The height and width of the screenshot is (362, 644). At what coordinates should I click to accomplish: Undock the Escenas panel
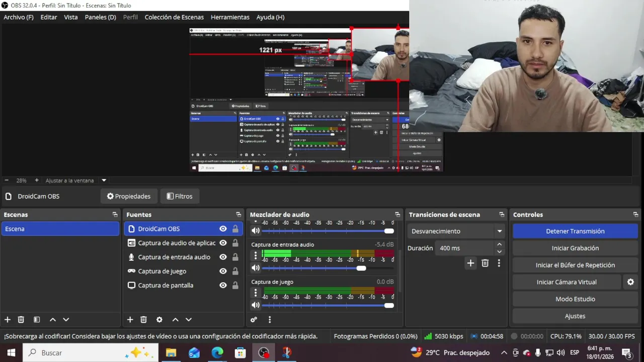[115, 215]
